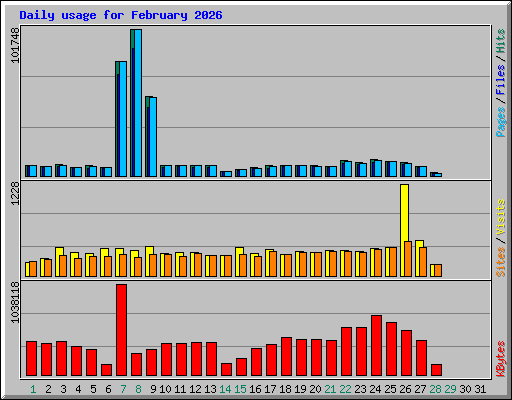This screenshot has width=512, height=400.
Task: Click the chart title 'Daily usage for February 2026'
Action: pos(121,15)
